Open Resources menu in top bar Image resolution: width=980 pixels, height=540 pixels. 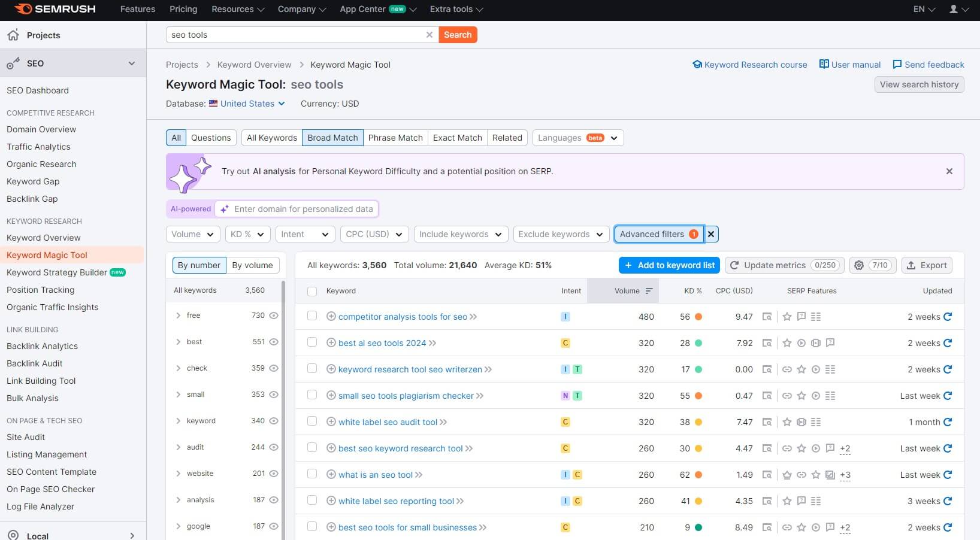(x=238, y=9)
